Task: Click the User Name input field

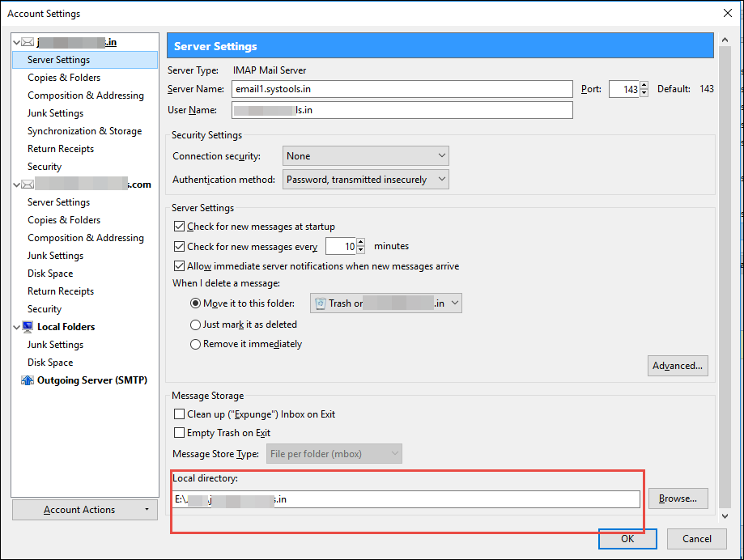Action: click(402, 110)
